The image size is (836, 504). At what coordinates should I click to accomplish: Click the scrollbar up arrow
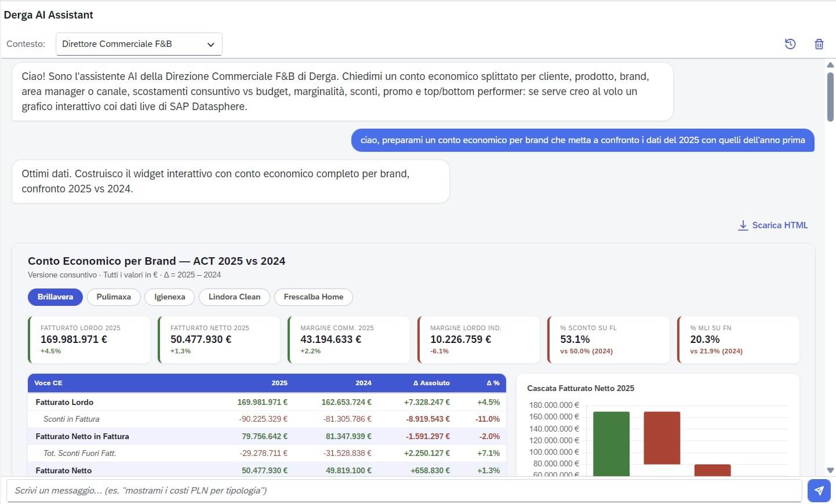[x=830, y=65]
